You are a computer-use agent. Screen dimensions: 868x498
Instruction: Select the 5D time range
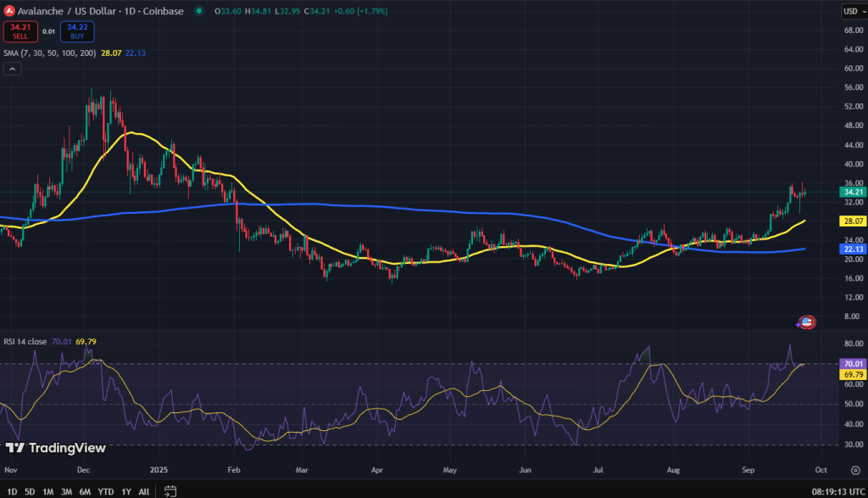tap(29, 491)
